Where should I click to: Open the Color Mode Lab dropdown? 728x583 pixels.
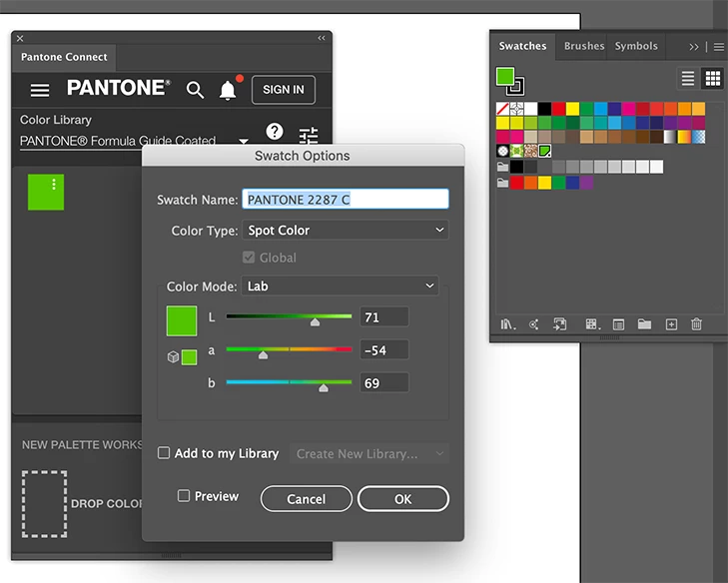coord(340,286)
